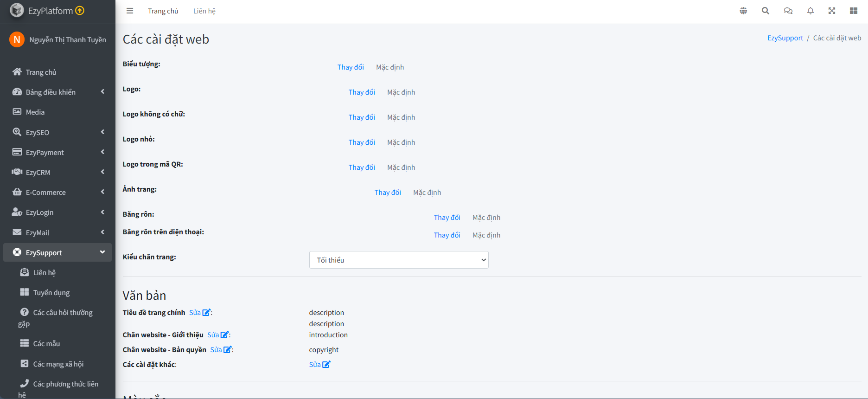The image size is (868, 399).
Task: Select Tuyển dụng in the sidebar
Action: 51,293
